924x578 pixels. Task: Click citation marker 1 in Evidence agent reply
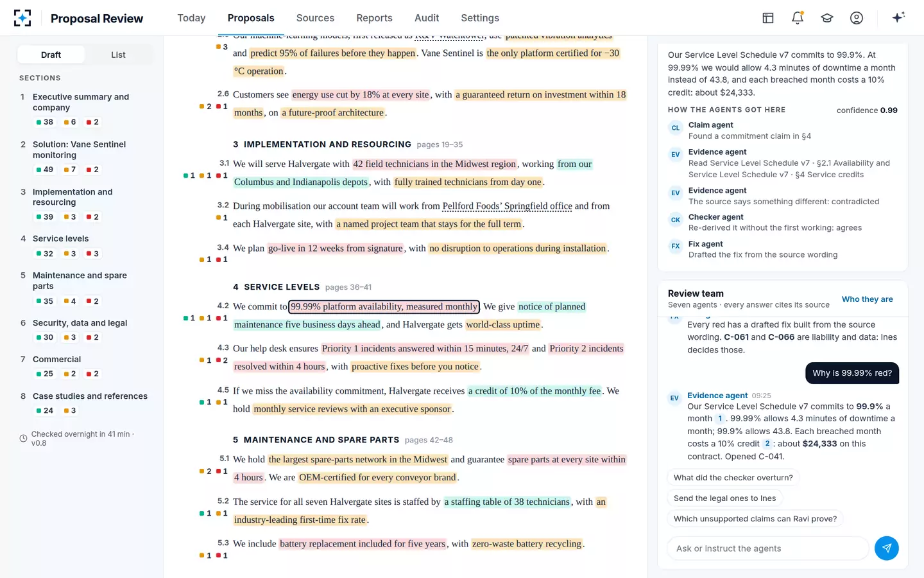tap(720, 419)
